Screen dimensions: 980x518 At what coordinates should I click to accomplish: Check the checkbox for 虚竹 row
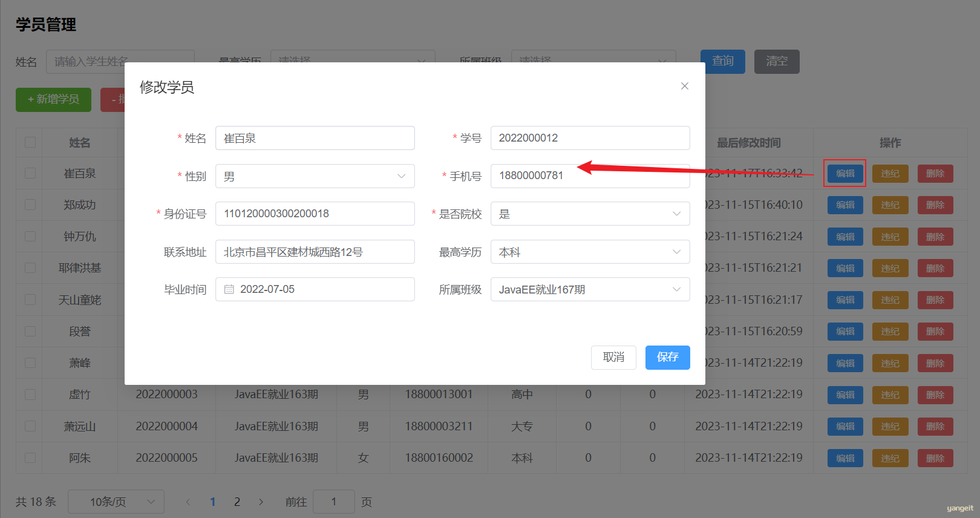pos(30,394)
